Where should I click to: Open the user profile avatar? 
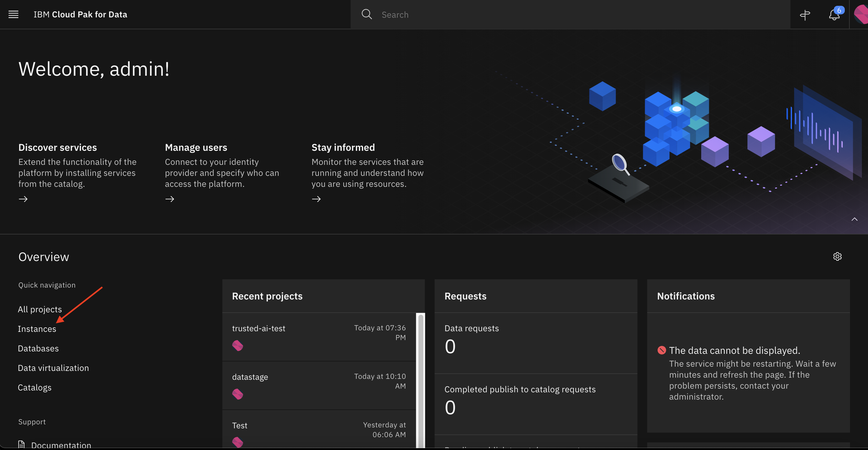[x=861, y=14]
